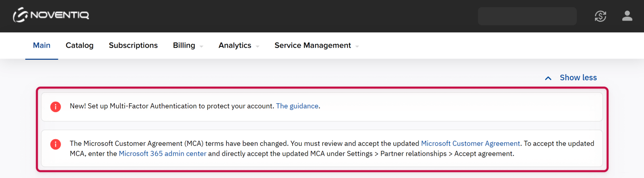Expand the arrow next to Billing

(201, 46)
